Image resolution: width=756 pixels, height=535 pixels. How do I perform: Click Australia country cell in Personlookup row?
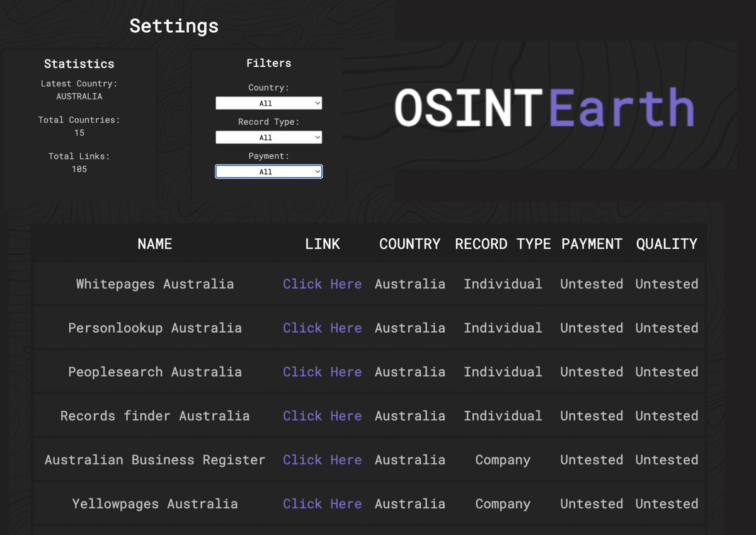pos(410,328)
